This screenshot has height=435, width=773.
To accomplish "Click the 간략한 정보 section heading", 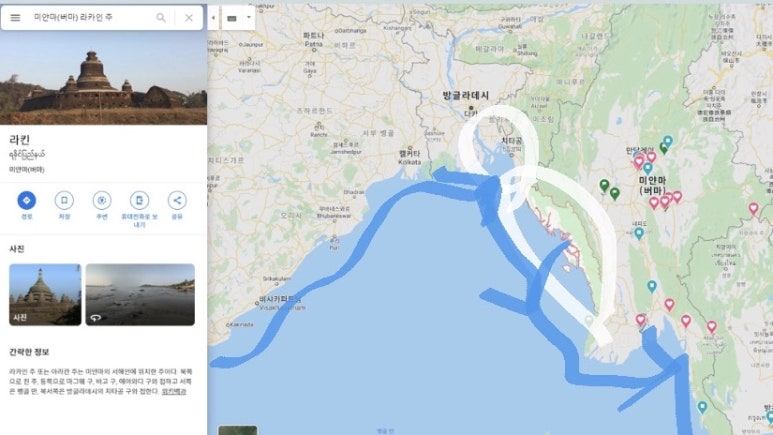I will point(29,352).
